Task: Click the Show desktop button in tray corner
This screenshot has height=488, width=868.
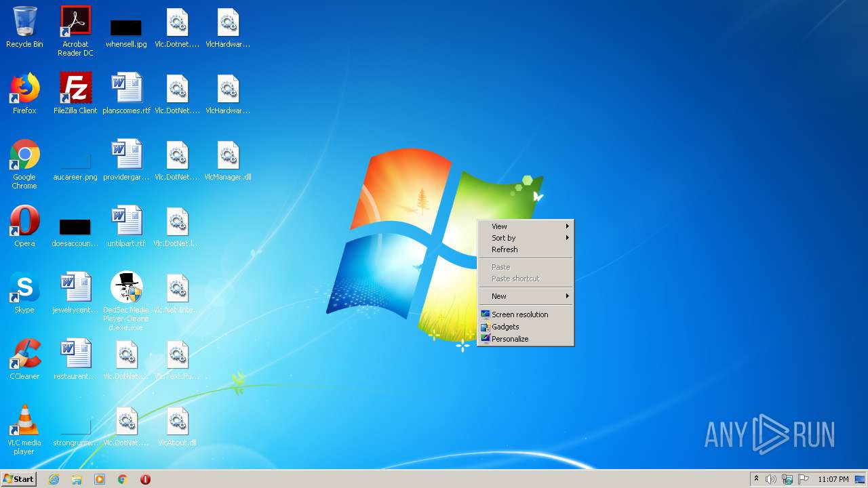Action: point(861,479)
